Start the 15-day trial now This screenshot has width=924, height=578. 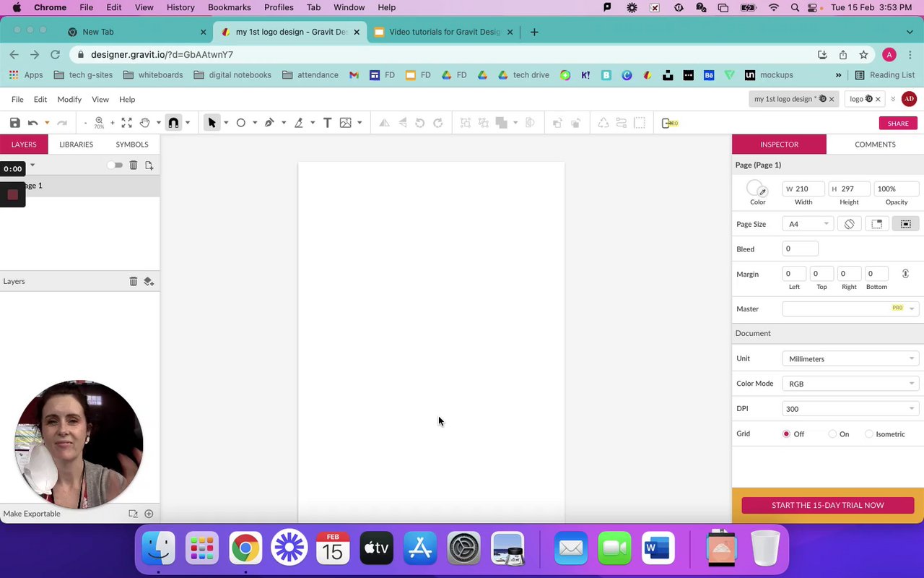(x=828, y=505)
